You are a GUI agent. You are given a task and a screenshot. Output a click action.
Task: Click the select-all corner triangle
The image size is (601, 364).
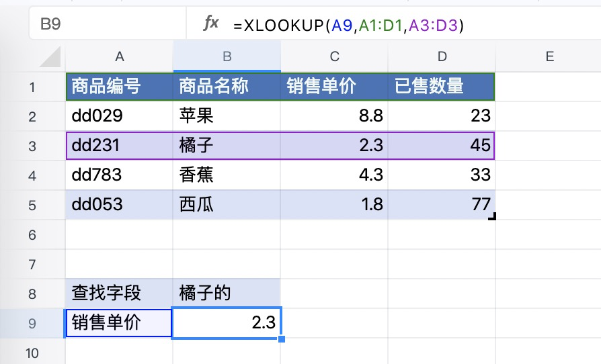click(50, 56)
